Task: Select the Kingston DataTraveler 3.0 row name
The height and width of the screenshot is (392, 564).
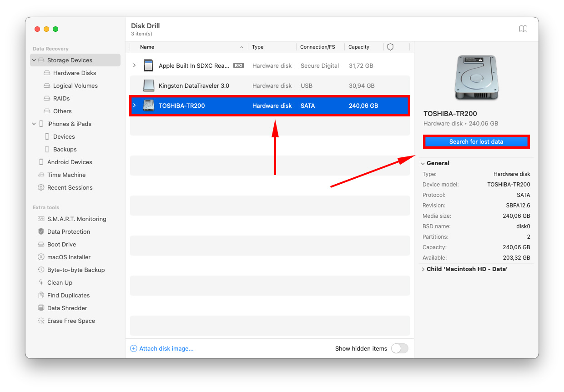Action: pyautogui.click(x=194, y=85)
